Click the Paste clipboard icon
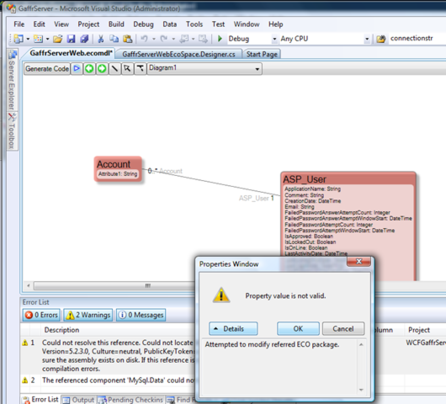The width and height of the screenshot is (446, 404). [x=128, y=39]
